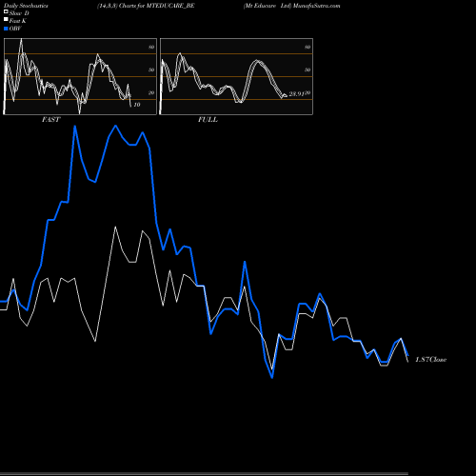Screen dimensions: 476x476
Task: Click the FAST stochastic chart thumbnail
Action: point(80,76)
